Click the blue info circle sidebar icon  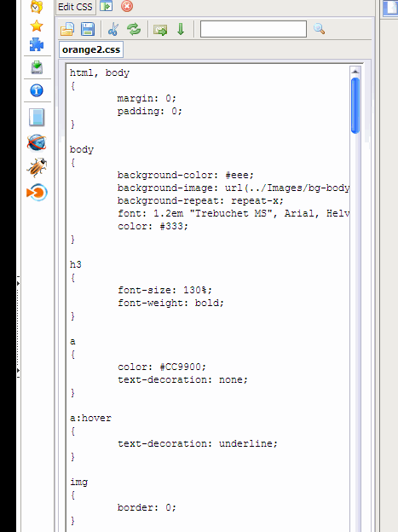(x=37, y=90)
